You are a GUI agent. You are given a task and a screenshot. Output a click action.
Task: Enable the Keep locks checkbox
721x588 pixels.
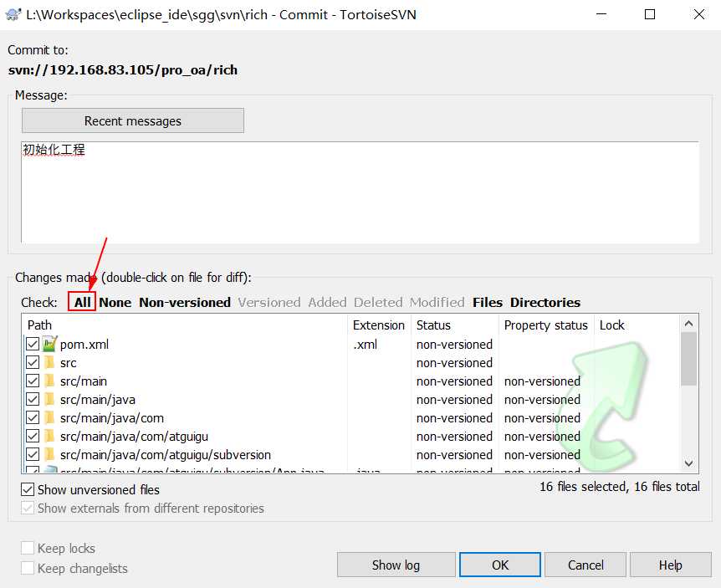pyautogui.click(x=28, y=548)
